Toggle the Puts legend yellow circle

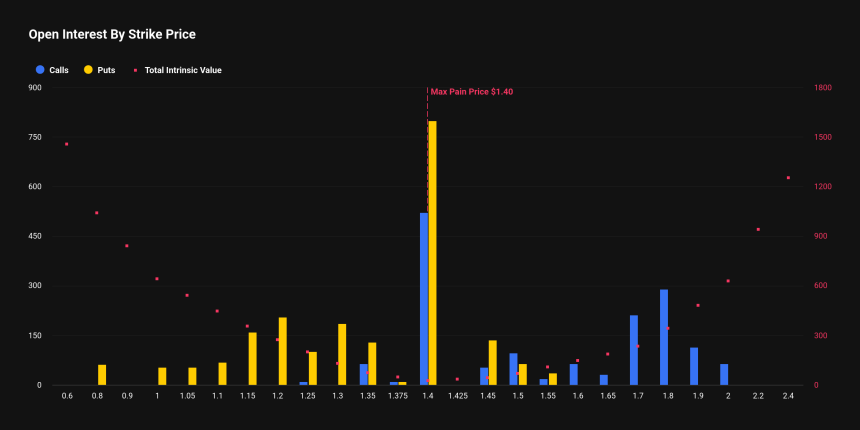point(89,70)
